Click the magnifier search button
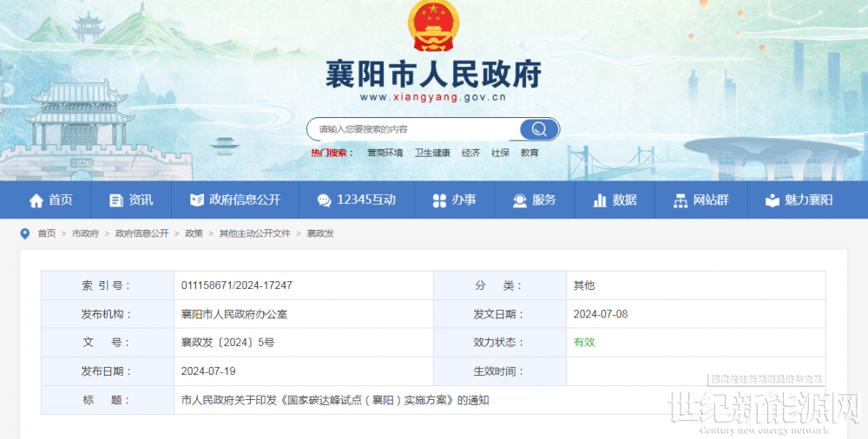 pos(539,129)
